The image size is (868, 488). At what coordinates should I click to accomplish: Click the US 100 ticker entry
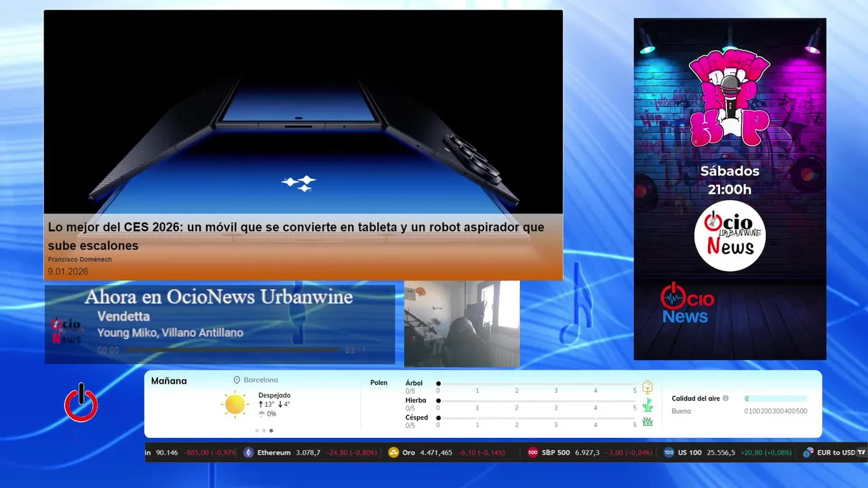[x=727, y=453]
